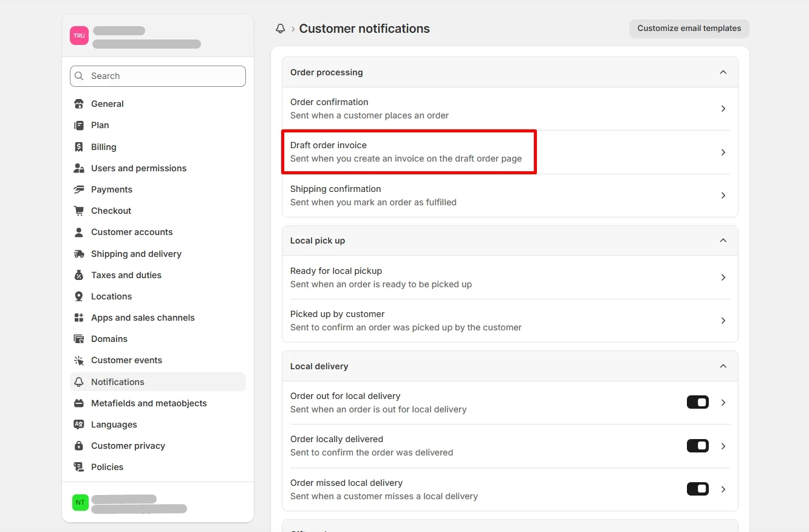Collapse the Local delivery section
Viewport: 809px width, 532px height.
click(x=723, y=366)
